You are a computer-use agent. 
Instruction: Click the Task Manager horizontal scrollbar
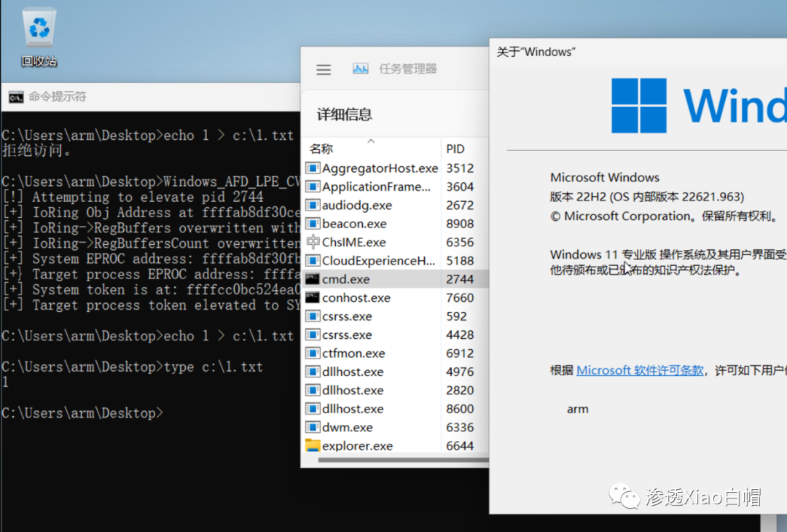click(403, 460)
